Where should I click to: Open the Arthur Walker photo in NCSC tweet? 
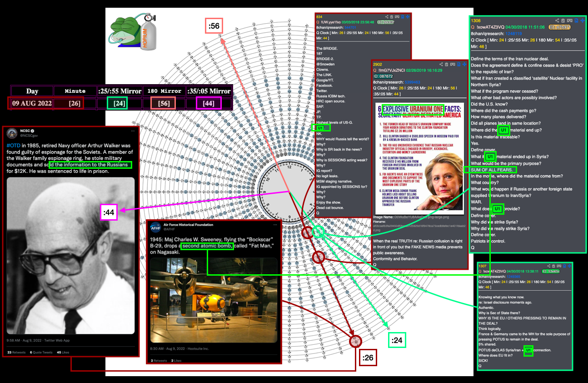[x=71, y=256]
